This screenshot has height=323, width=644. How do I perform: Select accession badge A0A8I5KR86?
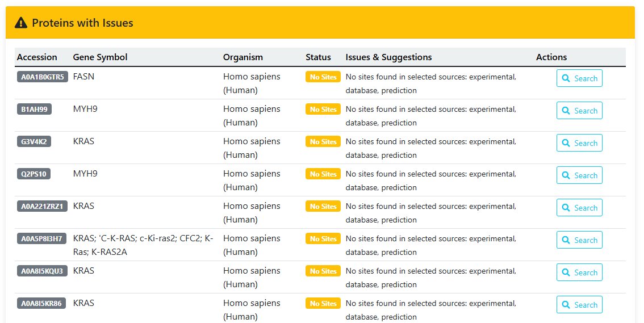[x=41, y=304]
